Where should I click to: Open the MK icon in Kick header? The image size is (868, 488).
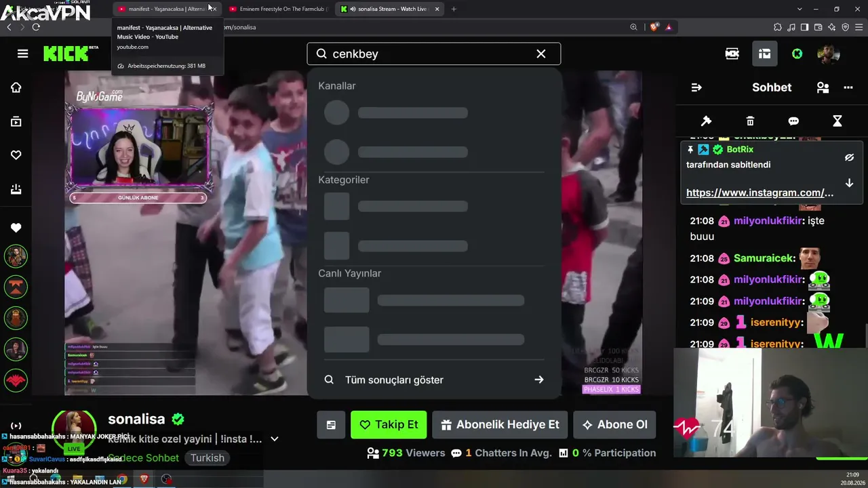pyautogui.click(x=732, y=54)
